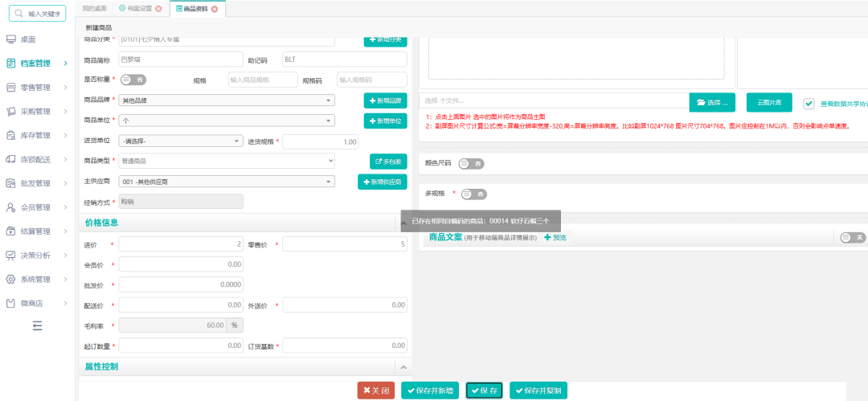Click the 系统管理 gear icon
The image size is (868, 401).
10,279
